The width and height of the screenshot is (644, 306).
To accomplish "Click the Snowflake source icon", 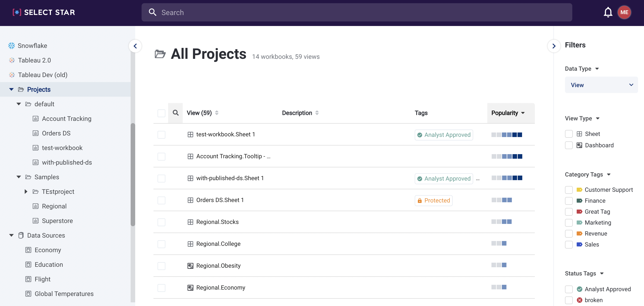I will click(x=11, y=46).
